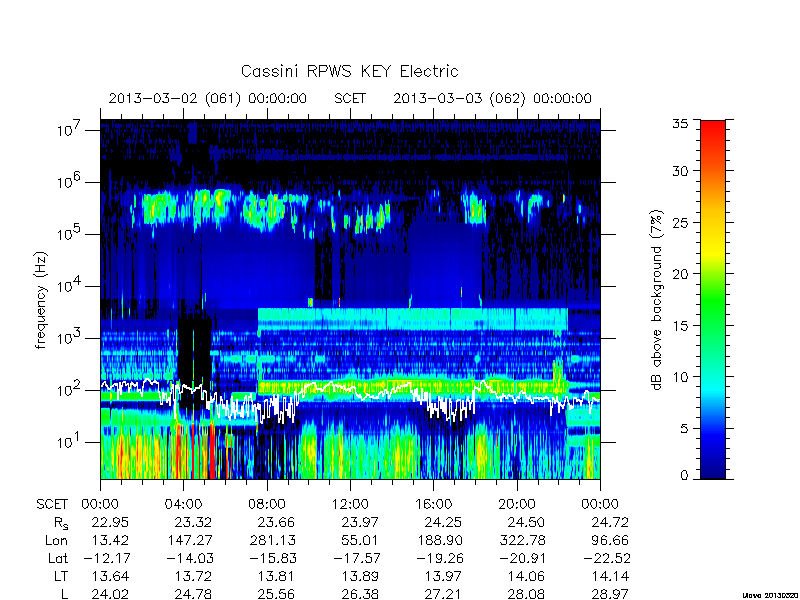The image size is (800, 600).
Task: Click the Rs value '23.66'
Action: [x=276, y=522]
